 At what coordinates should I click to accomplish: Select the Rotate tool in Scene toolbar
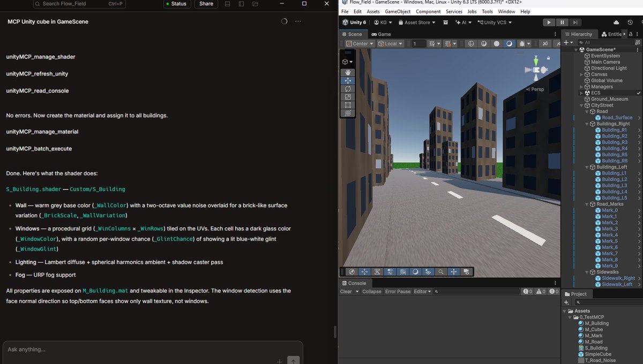348,89
